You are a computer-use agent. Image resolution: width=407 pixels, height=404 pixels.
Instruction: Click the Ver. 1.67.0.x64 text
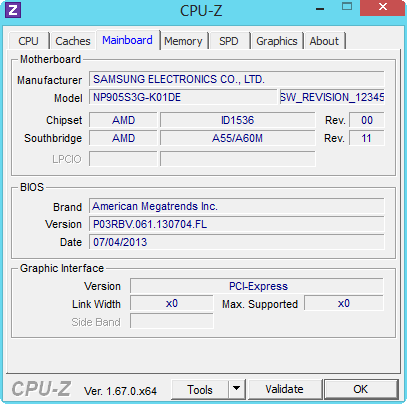point(120,391)
